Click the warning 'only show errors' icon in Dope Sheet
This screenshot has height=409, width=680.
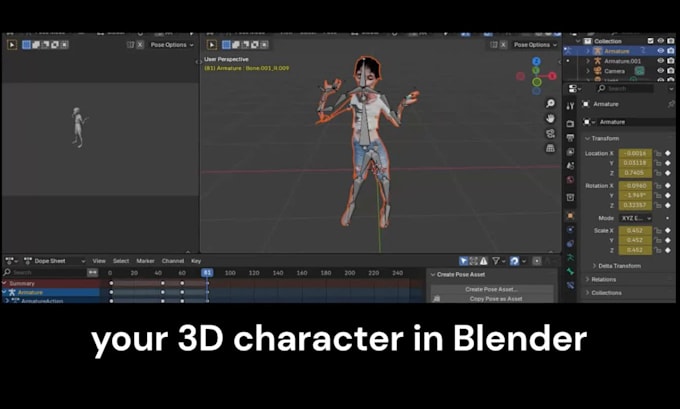(x=483, y=261)
